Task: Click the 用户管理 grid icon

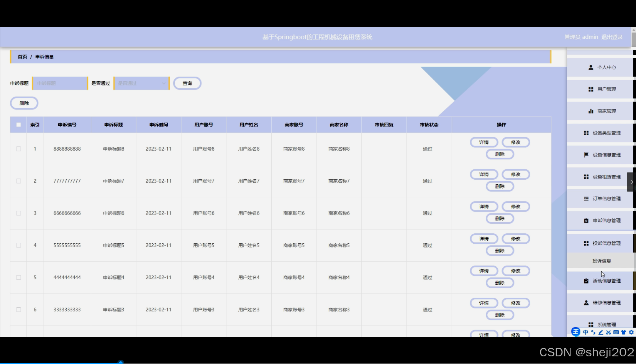Action: pyautogui.click(x=591, y=89)
